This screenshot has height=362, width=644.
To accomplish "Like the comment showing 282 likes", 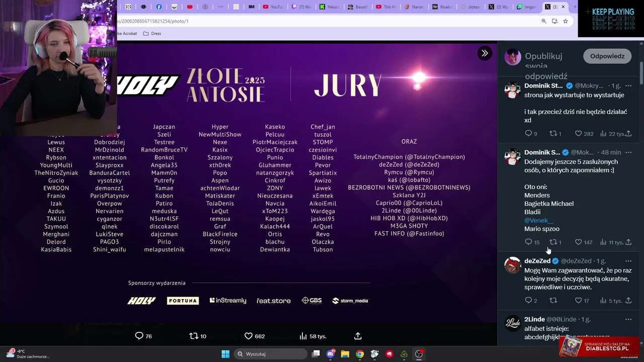I will pyautogui.click(x=584, y=134).
